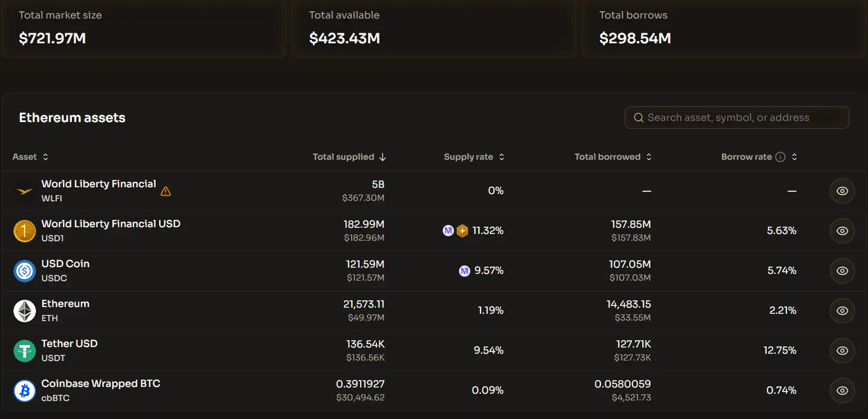This screenshot has width=868, height=419.
Task: Click the WLFI ticker symbol
Action: (52, 199)
